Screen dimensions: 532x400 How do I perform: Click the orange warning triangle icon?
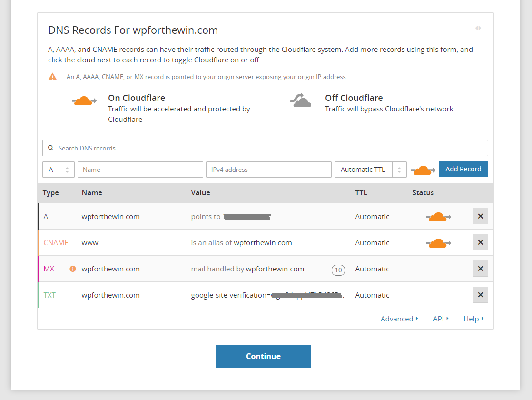(x=52, y=77)
